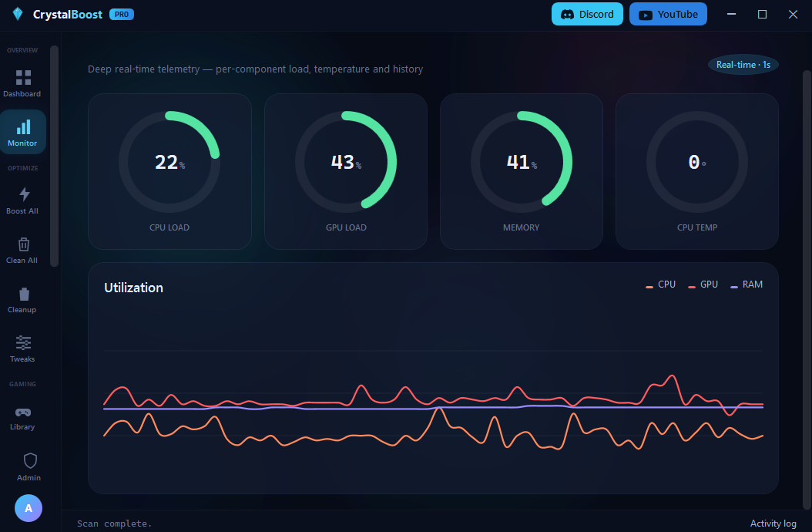
Task: Open the Tweaks sliders icon
Action: [x=23, y=343]
